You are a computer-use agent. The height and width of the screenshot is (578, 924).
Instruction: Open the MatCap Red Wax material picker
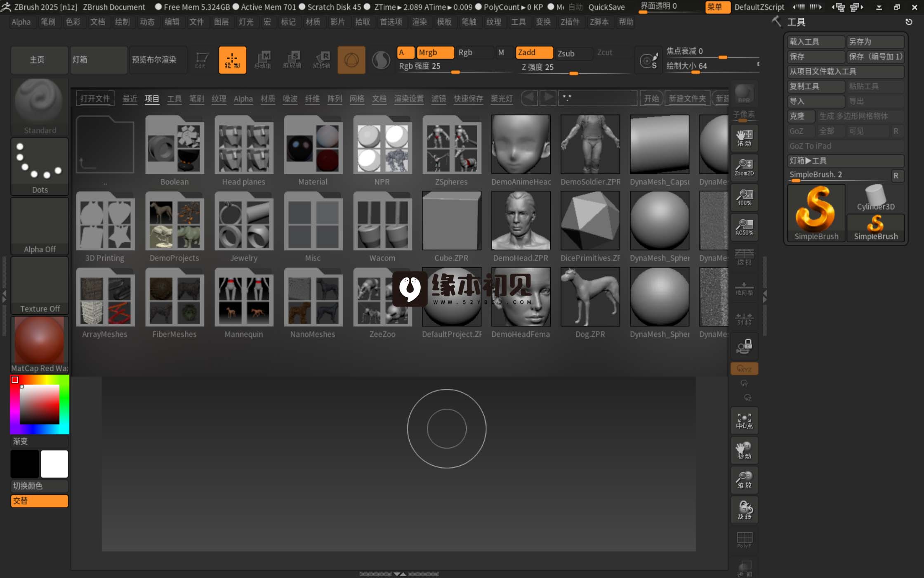click(x=40, y=345)
